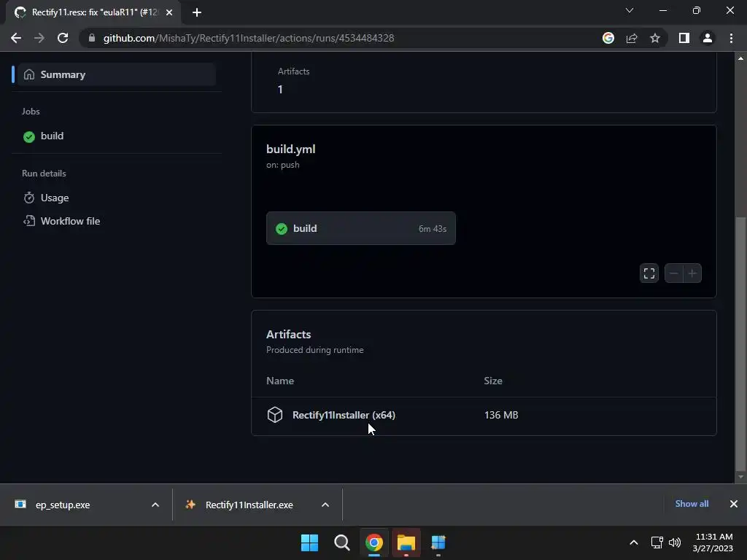Viewport: 747px width, 560px height.
Task: Open File Explorer from the taskbar
Action: tap(406, 542)
